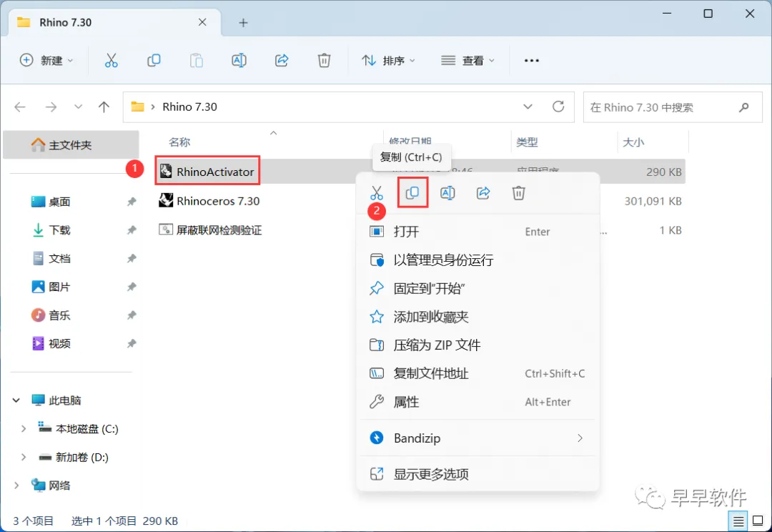The image size is (772, 532).
Task: Select 固定到"开始" menu item
Action: pyautogui.click(x=477, y=288)
